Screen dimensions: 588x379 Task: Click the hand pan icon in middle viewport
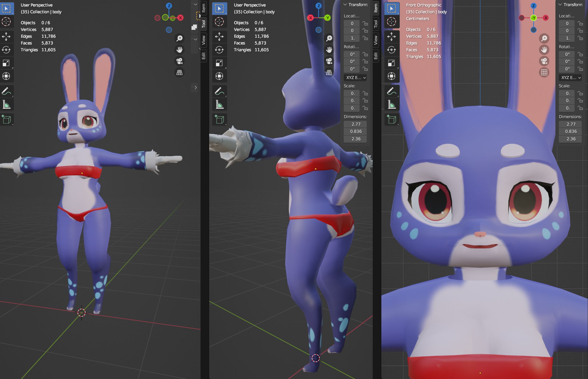(329, 50)
